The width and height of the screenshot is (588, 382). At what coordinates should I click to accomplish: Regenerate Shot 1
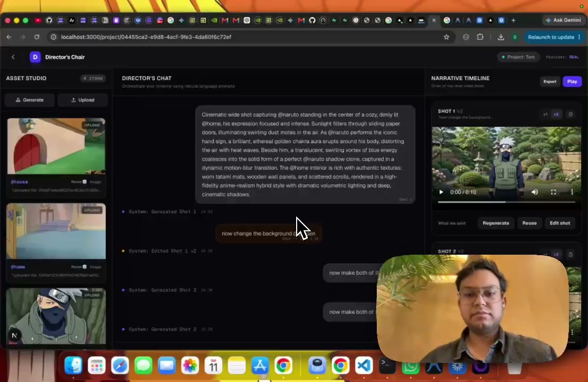pyautogui.click(x=496, y=223)
